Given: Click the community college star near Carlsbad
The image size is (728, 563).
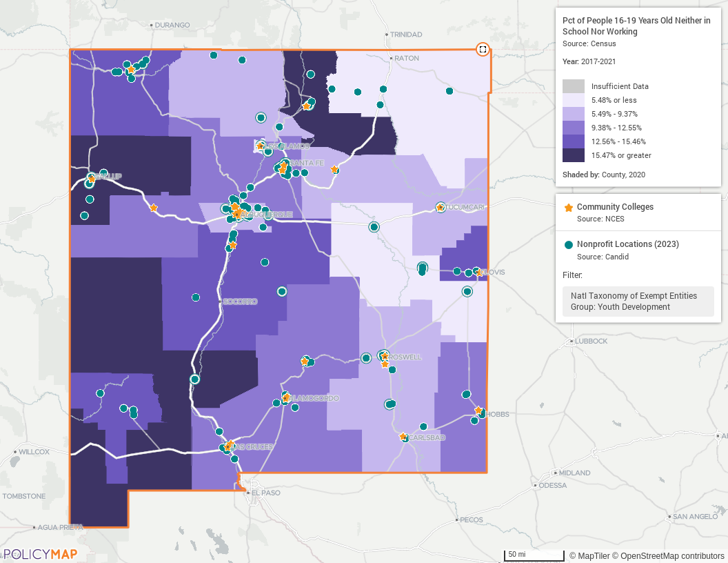Looking at the screenshot, I should 403,437.
